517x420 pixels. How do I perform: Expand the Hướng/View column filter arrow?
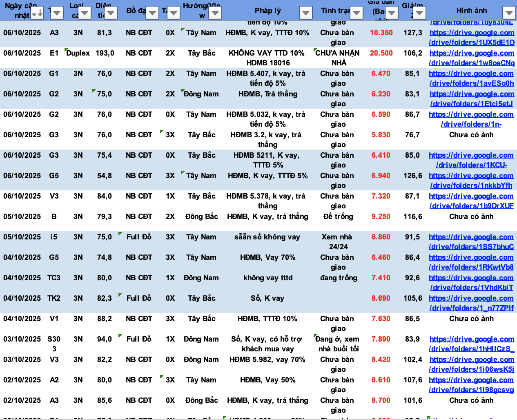pos(215,13)
